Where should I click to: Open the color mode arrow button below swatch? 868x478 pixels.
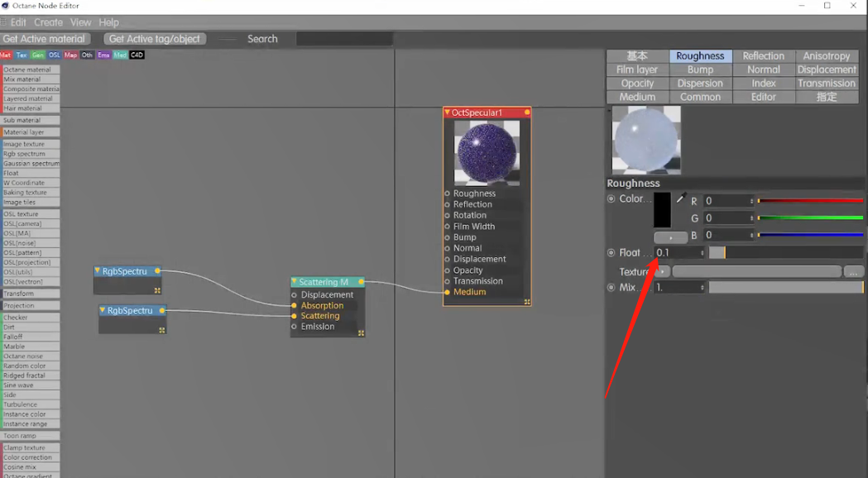pyautogui.click(x=670, y=238)
